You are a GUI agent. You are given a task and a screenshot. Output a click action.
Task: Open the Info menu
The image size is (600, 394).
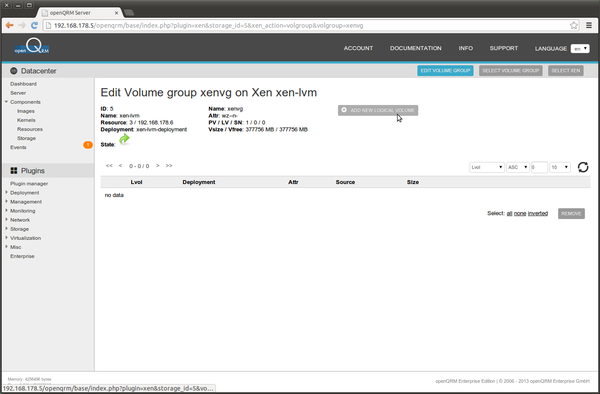click(x=466, y=48)
